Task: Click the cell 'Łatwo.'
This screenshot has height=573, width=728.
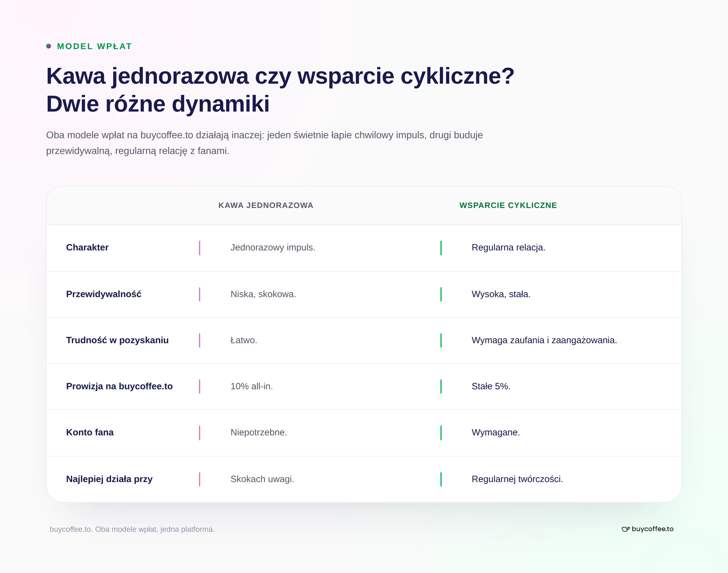Action: [244, 340]
